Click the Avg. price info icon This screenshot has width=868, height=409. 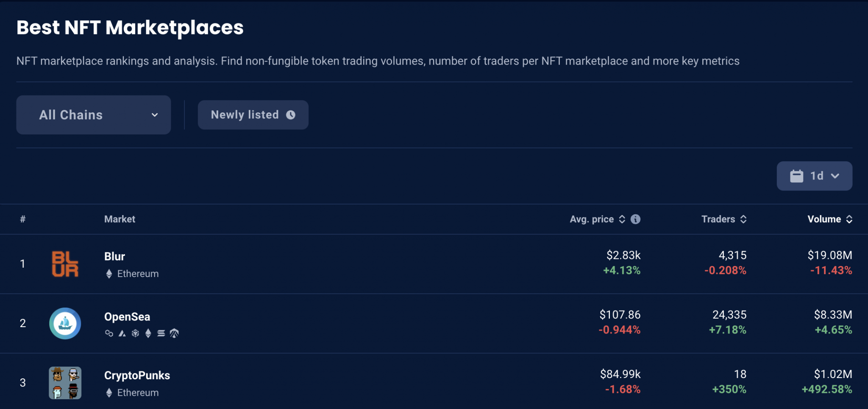[x=635, y=219]
